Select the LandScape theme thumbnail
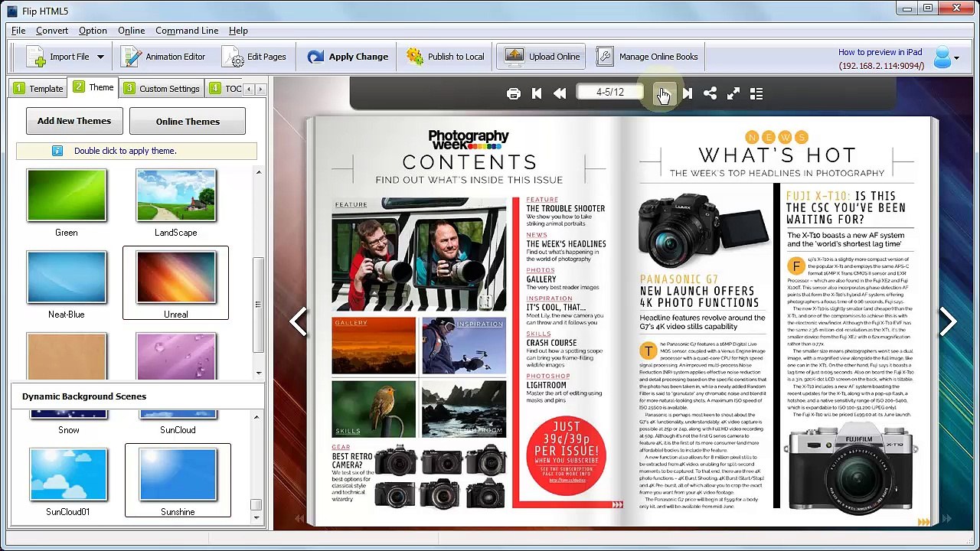This screenshot has width=980, height=551. point(176,196)
